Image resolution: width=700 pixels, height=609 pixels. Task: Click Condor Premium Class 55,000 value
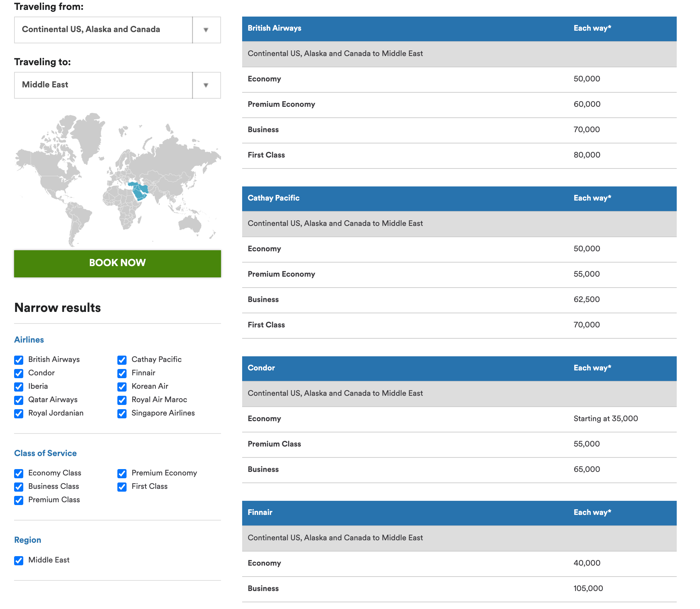587,444
